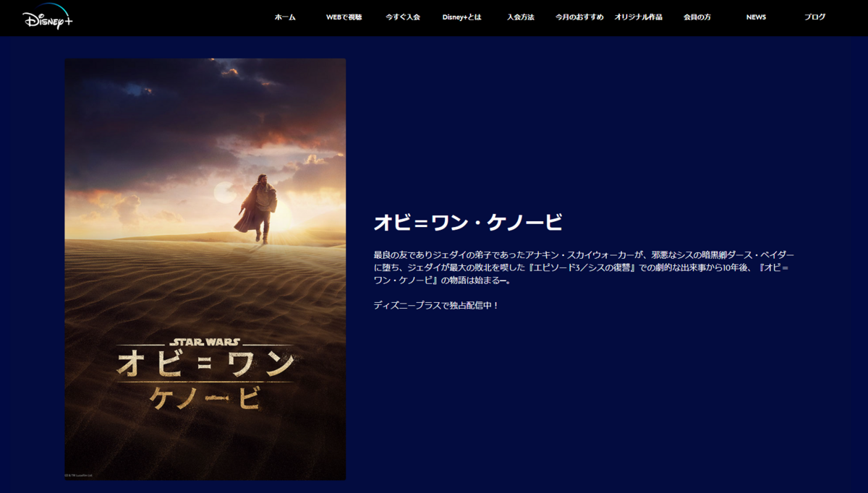Go to the 会員の方 page
868x493 pixels.
point(697,17)
